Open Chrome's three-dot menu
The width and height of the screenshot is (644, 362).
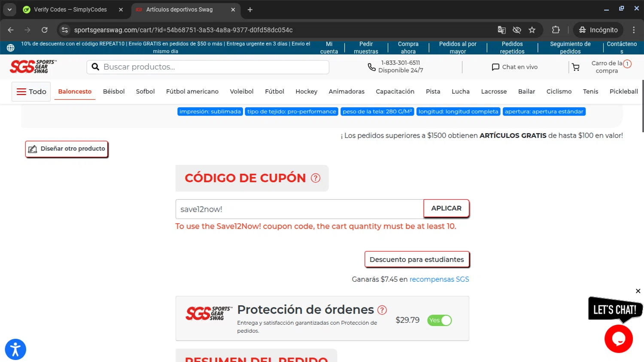(x=634, y=30)
